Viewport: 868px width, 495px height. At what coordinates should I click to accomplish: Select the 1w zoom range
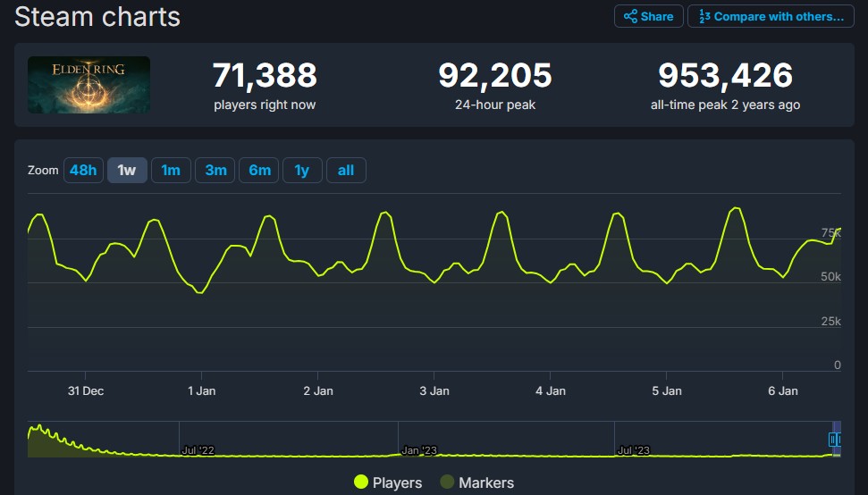(x=127, y=170)
